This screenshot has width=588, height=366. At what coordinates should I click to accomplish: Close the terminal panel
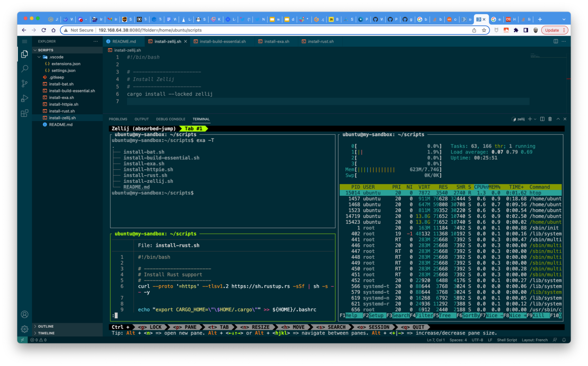[x=565, y=119]
